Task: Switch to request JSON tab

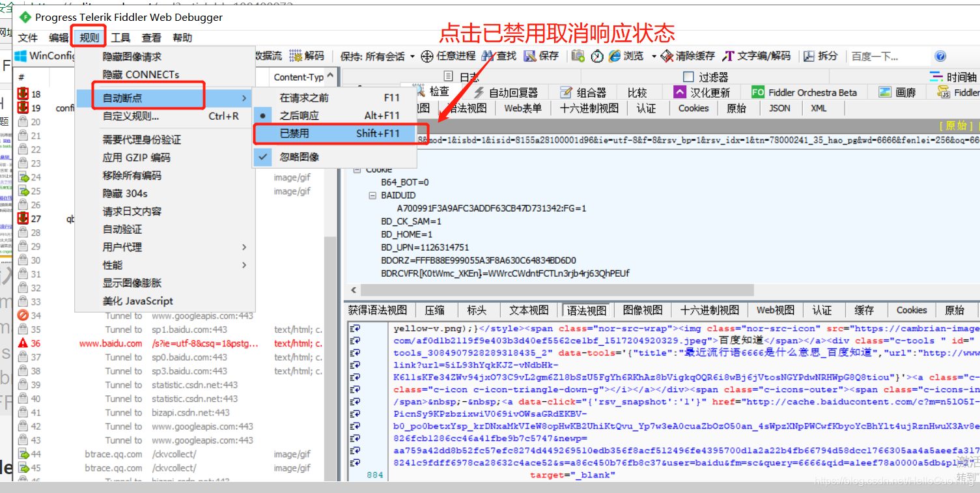Action: click(779, 108)
